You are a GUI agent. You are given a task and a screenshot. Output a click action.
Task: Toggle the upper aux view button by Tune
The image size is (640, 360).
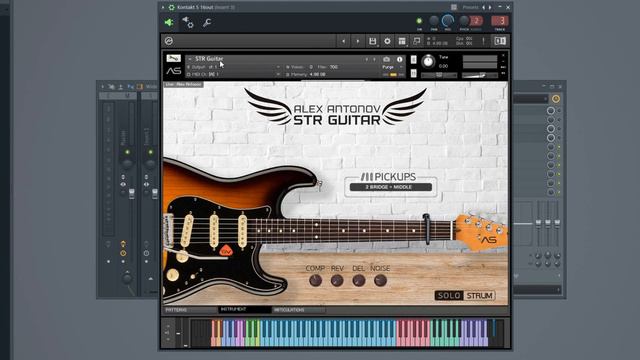(x=413, y=60)
